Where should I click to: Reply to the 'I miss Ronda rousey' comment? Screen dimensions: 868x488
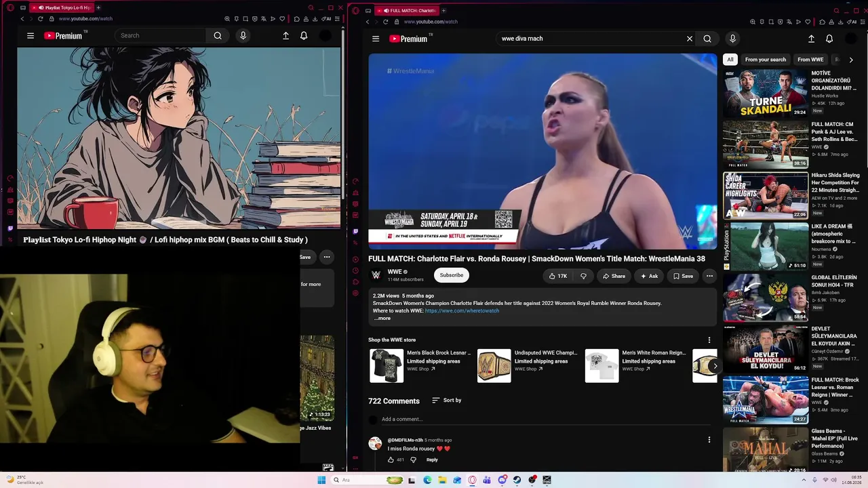pyautogui.click(x=432, y=460)
